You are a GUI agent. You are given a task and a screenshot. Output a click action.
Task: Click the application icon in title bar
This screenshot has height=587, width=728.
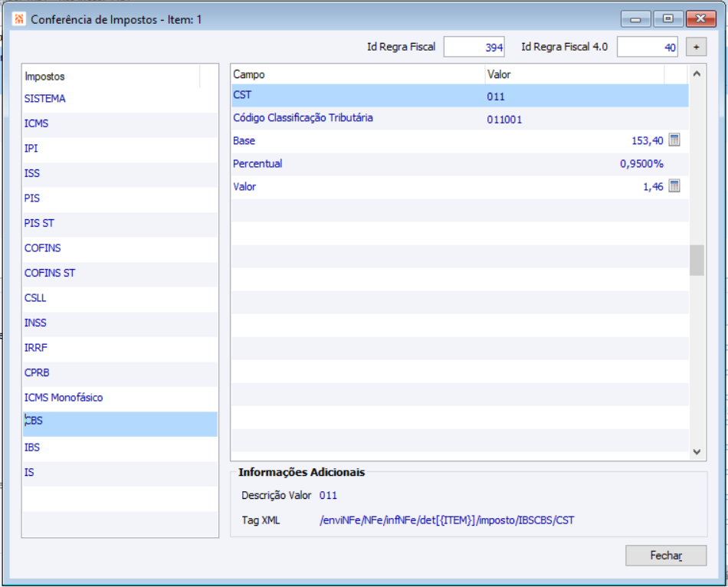coord(19,19)
